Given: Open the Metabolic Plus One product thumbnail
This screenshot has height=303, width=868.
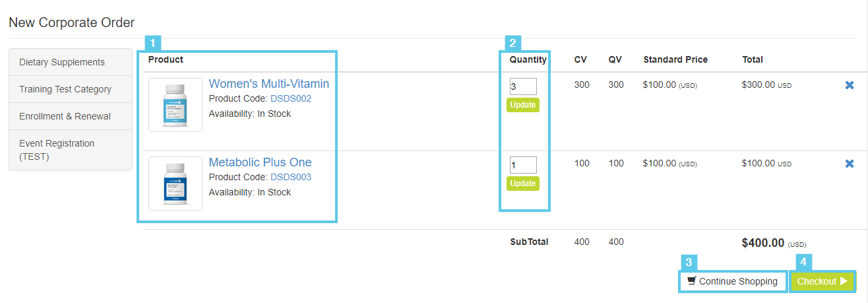Looking at the screenshot, I should [x=175, y=184].
